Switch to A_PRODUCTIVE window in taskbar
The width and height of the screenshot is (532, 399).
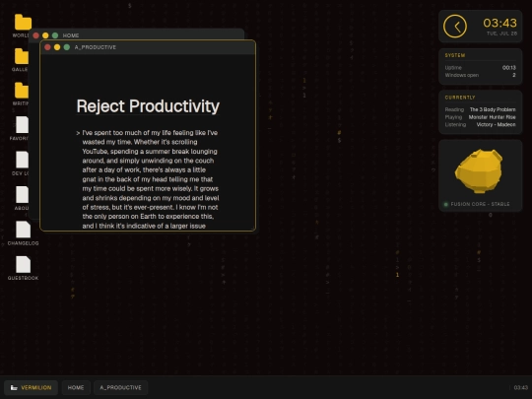pos(120,387)
